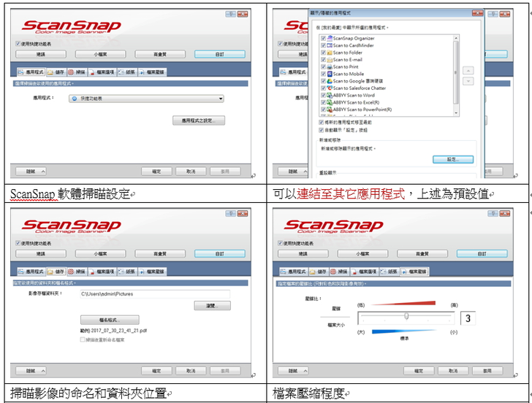Click the Scan to Print printer icon
Screen dimensions: 532x403
pyautogui.click(x=330, y=66)
